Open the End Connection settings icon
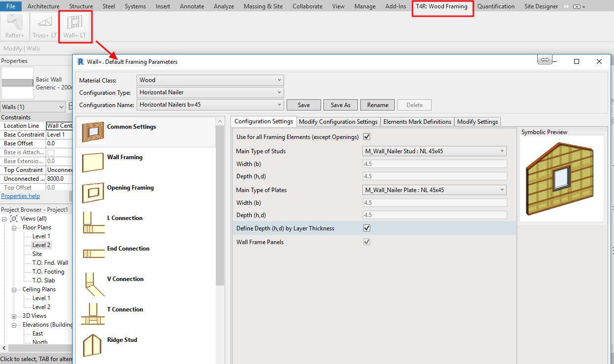This screenshot has width=614, height=364. pyautogui.click(x=93, y=253)
